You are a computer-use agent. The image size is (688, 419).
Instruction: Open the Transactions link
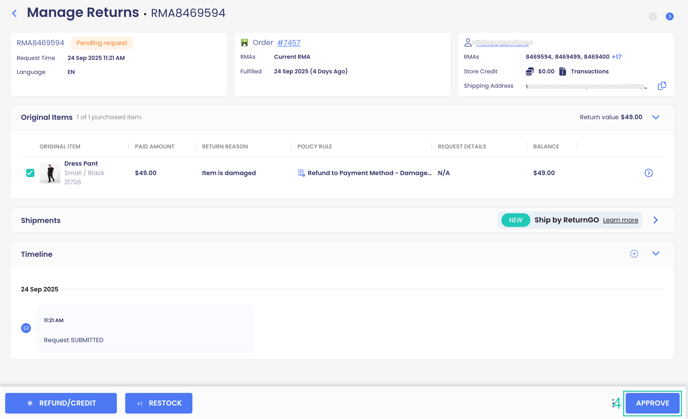[589, 71]
